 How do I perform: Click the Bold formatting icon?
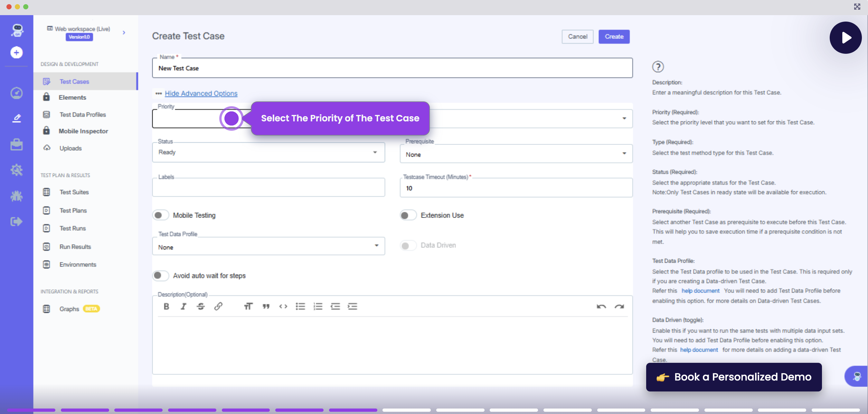[x=166, y=306]
